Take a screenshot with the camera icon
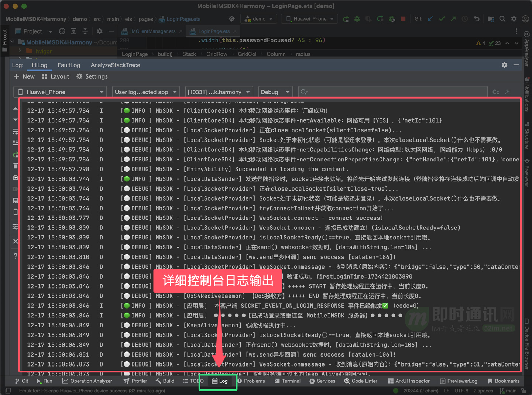The image size is (532, 395). point(16,177)
